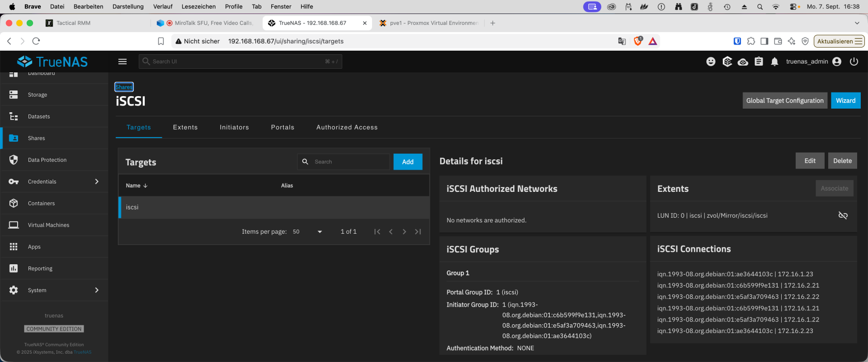Open the Items per page dropdown
This screenshot has width=868, height=362.
click(x=307, y=232)
